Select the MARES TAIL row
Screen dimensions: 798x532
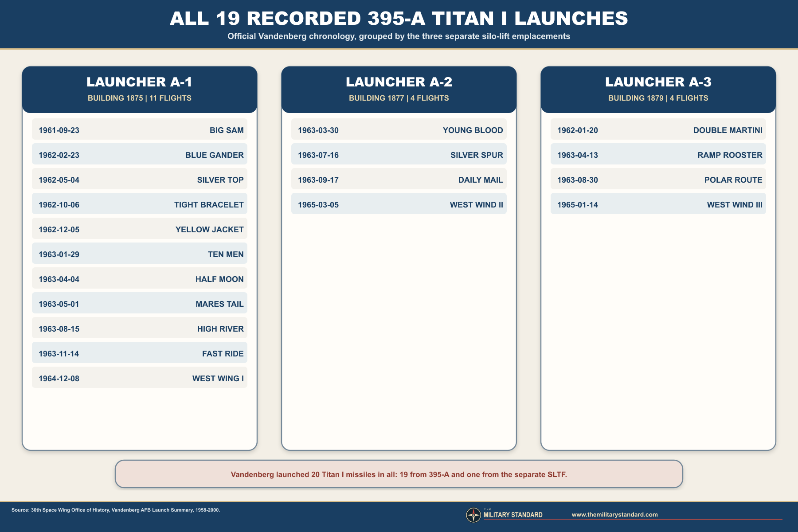[x=140, y=303]
